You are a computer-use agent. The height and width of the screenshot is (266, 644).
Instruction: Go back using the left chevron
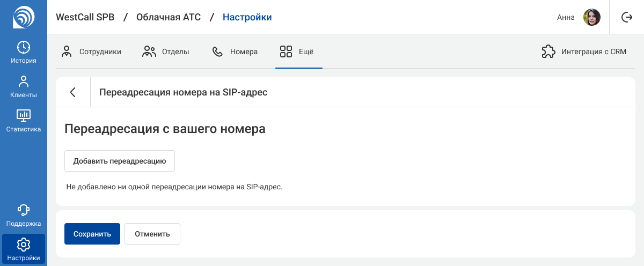[x=73, y=92]
